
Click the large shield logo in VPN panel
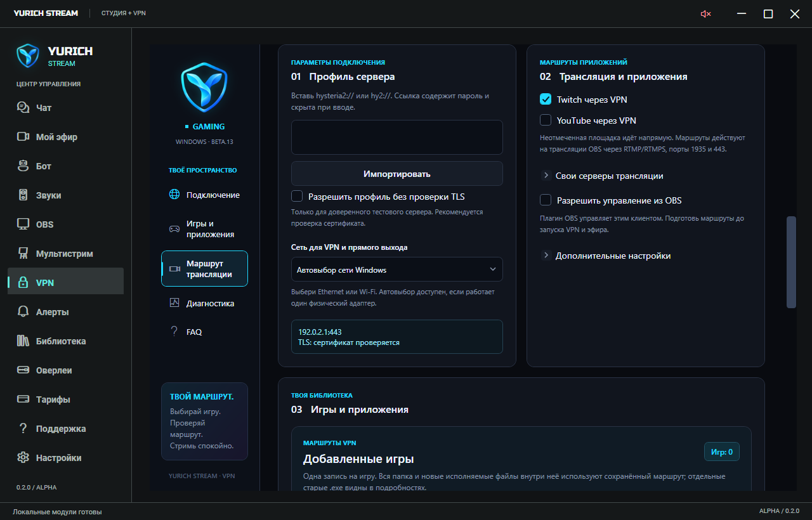(x=204, y=88)
